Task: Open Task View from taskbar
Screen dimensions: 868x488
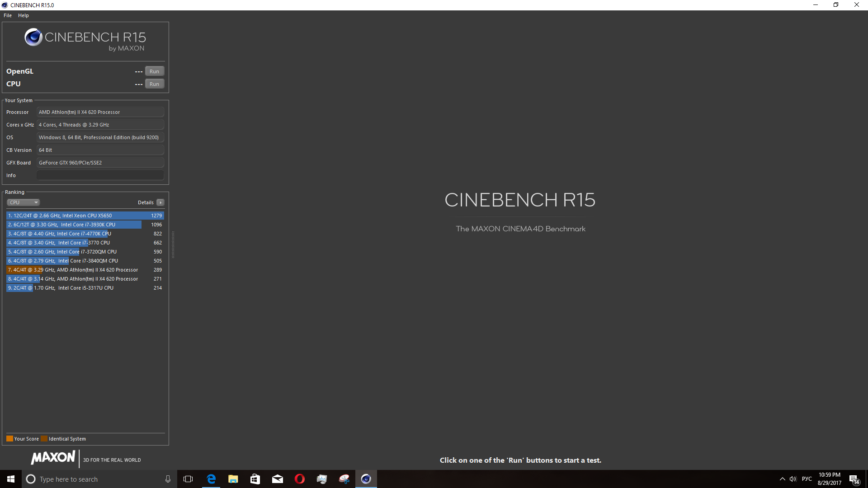Action: (x=188, y=479)
